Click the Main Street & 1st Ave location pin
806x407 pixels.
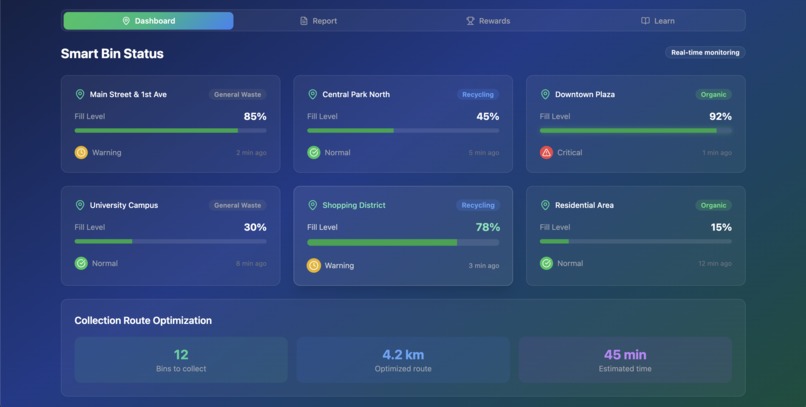(x=80, y=95)
